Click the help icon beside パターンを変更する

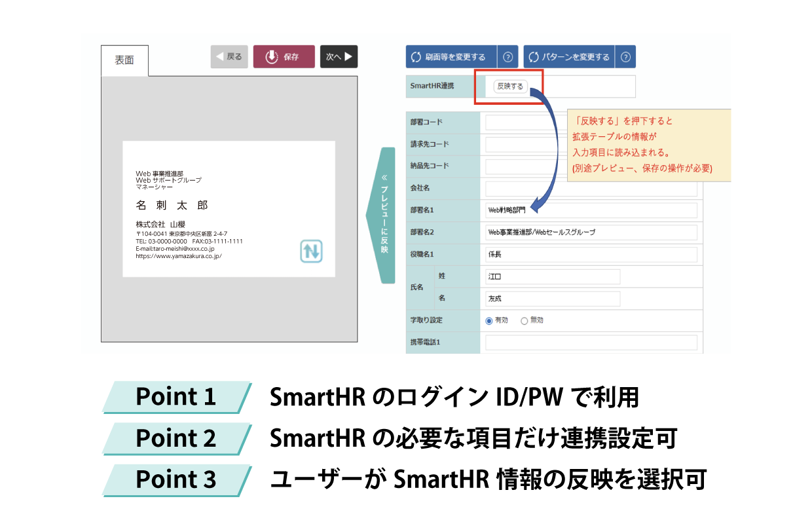click(625, 57)
